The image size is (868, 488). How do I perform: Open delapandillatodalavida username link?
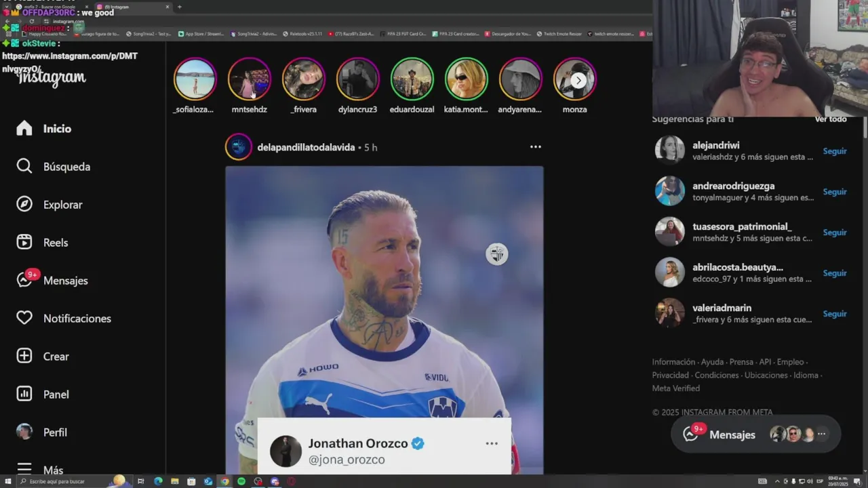(306, 147)
